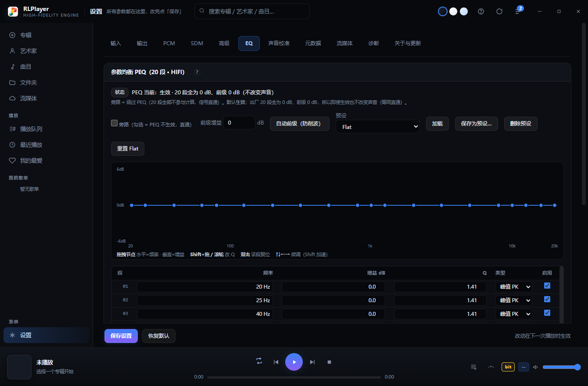Skip to the previous track
This screenshot has width=588, height=386.
click(x=276, y=362)
